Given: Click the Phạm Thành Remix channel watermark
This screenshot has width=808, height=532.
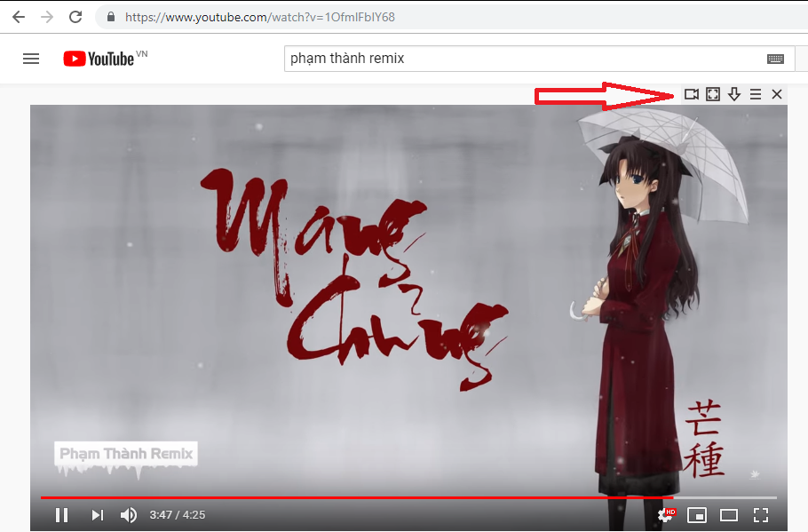Looking at the screenshot, I should pos(126,454).
